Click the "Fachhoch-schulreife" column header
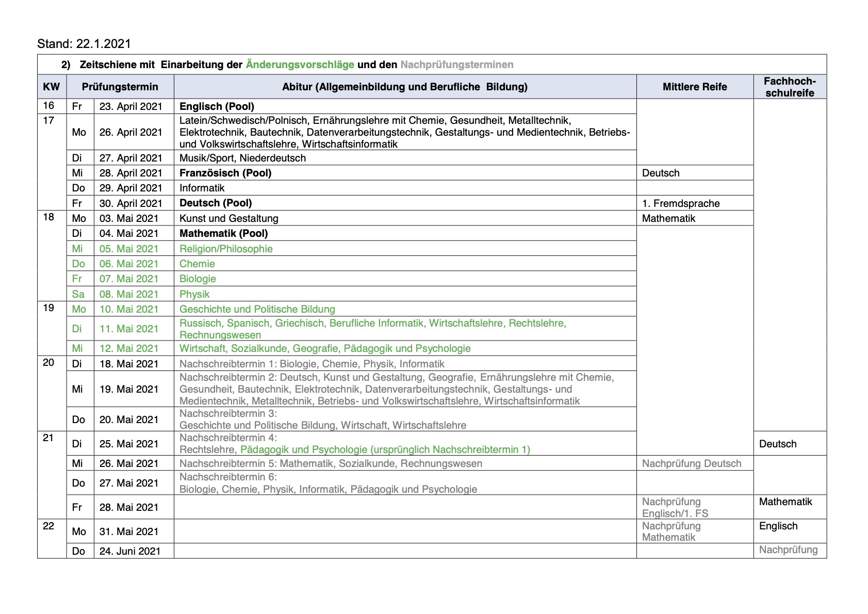 (790, 87)
